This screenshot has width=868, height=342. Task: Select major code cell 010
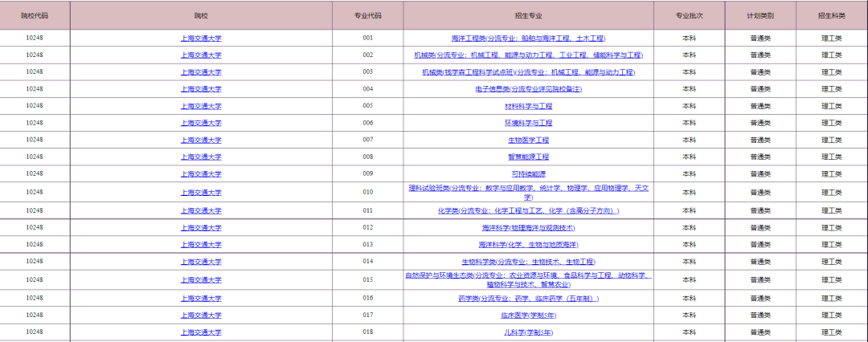pos(368,192)
